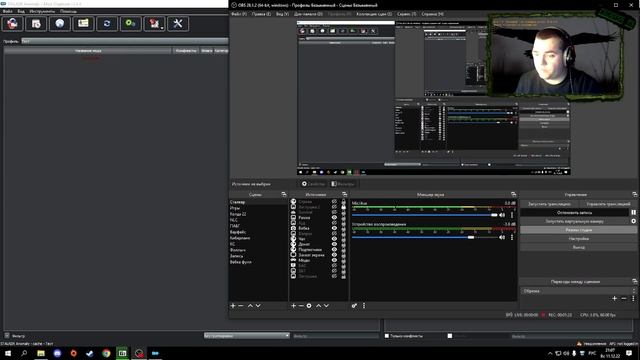
Task: Open Steam from the Windows taskbar
Action: pos(90,353)
